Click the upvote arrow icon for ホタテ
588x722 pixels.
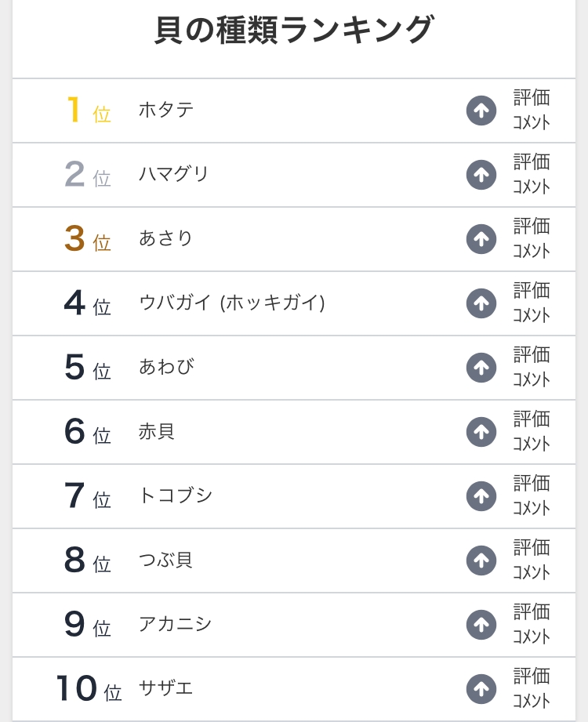(x=481, y=111)
